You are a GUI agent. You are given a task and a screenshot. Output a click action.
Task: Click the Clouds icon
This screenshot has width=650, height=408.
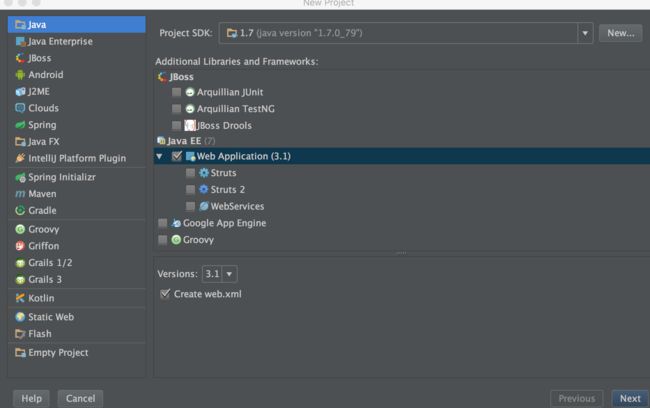20,108
